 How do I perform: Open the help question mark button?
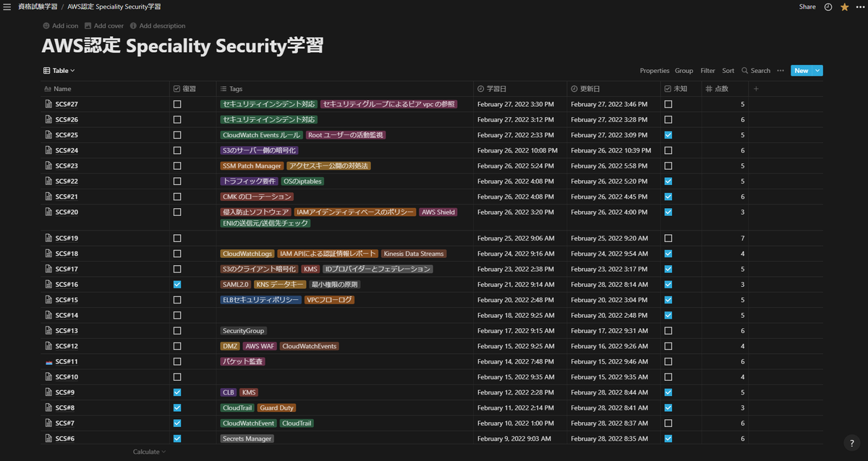[x=852, y=443]
